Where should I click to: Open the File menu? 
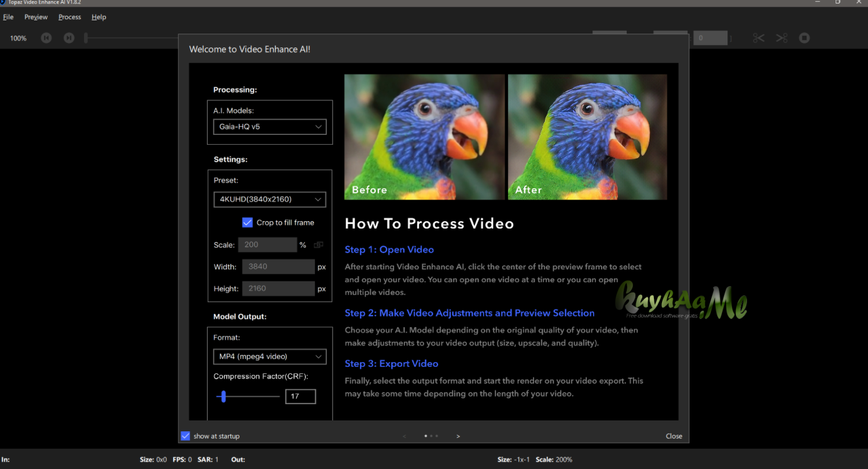tap(8, 17)
